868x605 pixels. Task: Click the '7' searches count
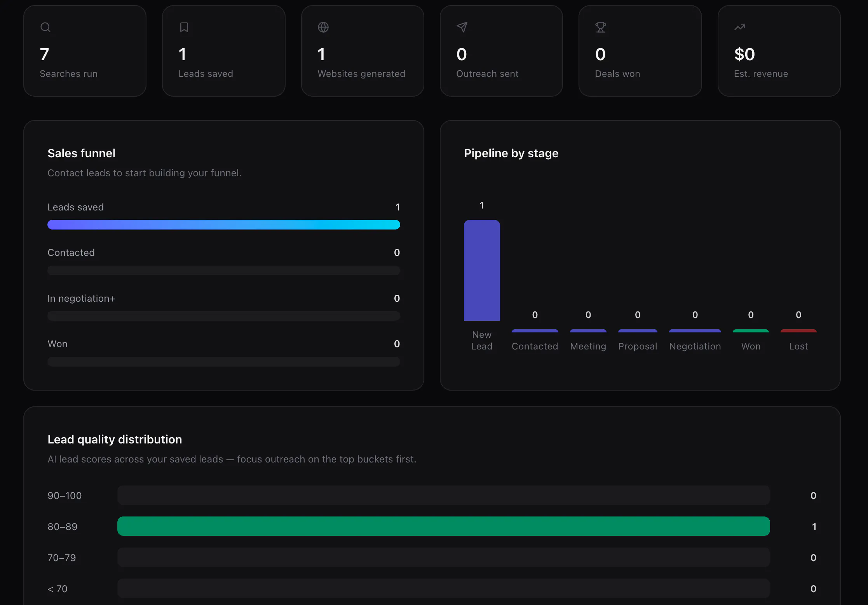(x=44, y=54)
